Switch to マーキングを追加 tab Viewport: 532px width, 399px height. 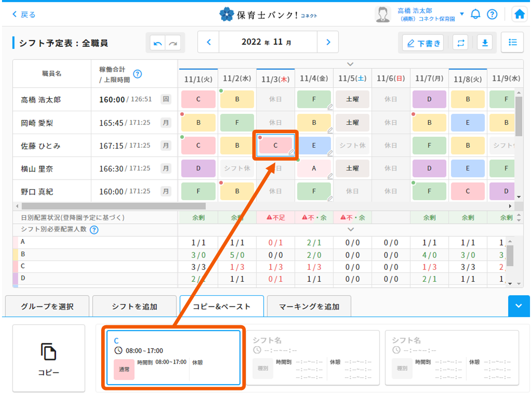[309, 307]
